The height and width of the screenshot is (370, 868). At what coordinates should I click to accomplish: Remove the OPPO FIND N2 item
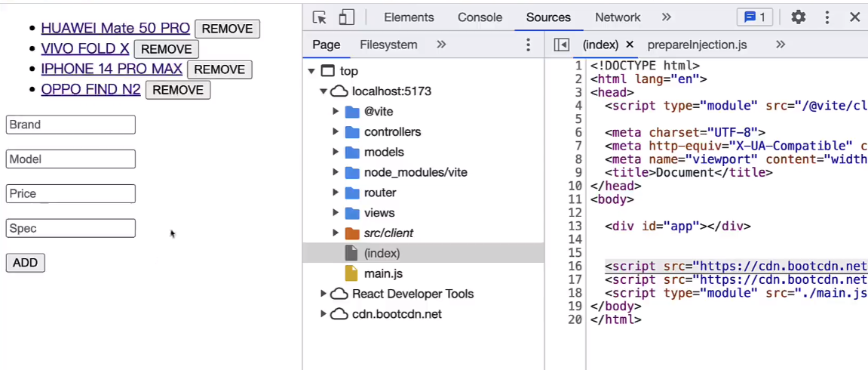coord(178,90)
